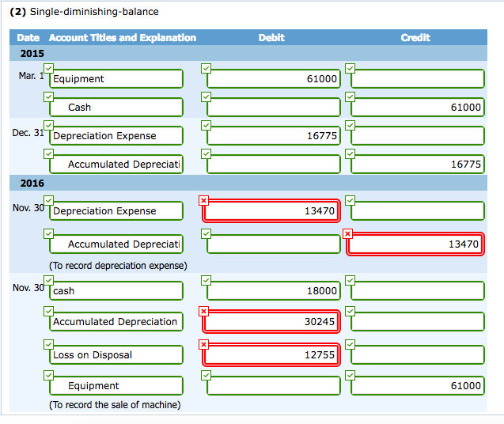
Task: Click the red X icon on the 30245 debit field
Action: click(x=205, y=312)
